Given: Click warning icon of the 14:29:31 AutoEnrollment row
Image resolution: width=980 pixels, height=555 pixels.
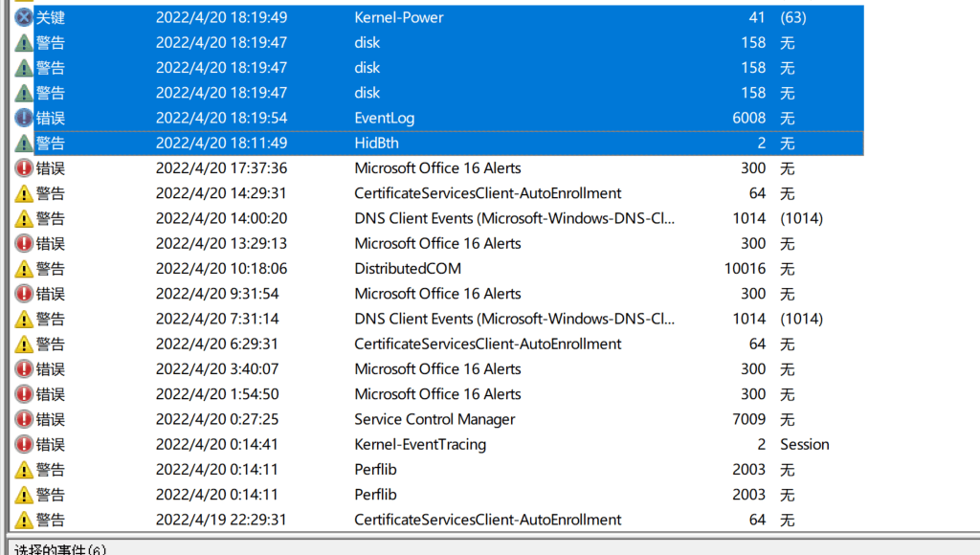Looking at the screenshot, I should click(24, 193).
